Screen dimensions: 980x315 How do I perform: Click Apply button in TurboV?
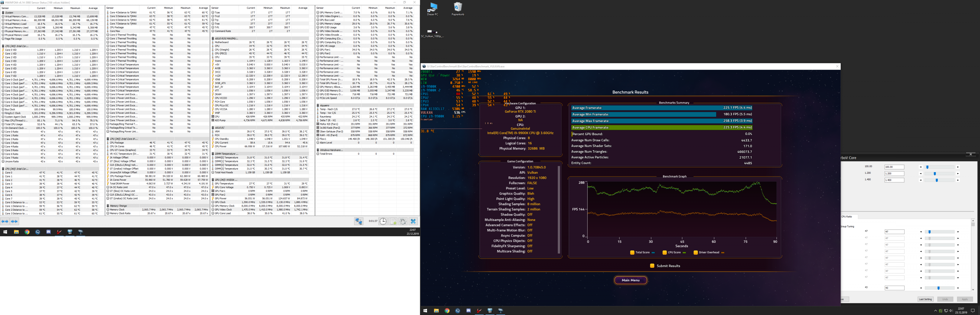965,299
